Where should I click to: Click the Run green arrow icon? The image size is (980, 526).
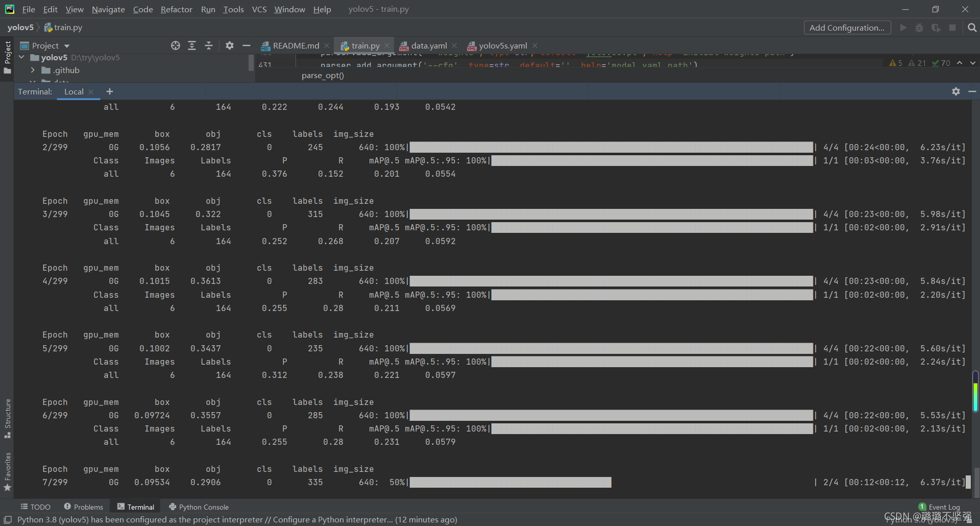(x=903, y=28)
